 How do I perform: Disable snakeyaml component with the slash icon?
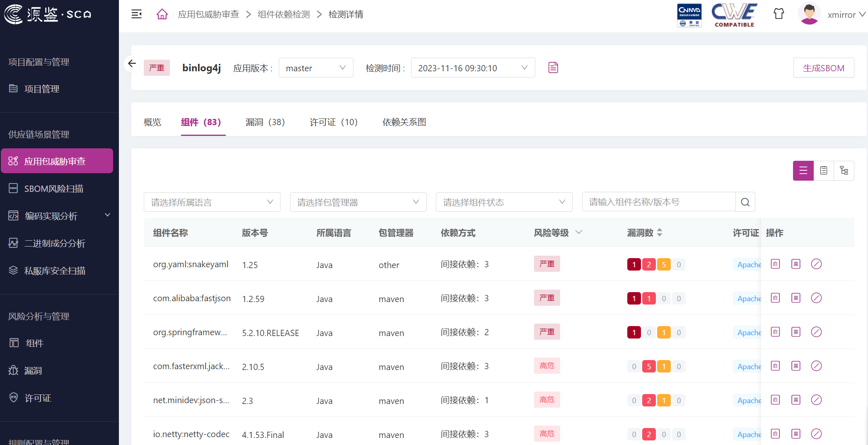coord(817,264)
